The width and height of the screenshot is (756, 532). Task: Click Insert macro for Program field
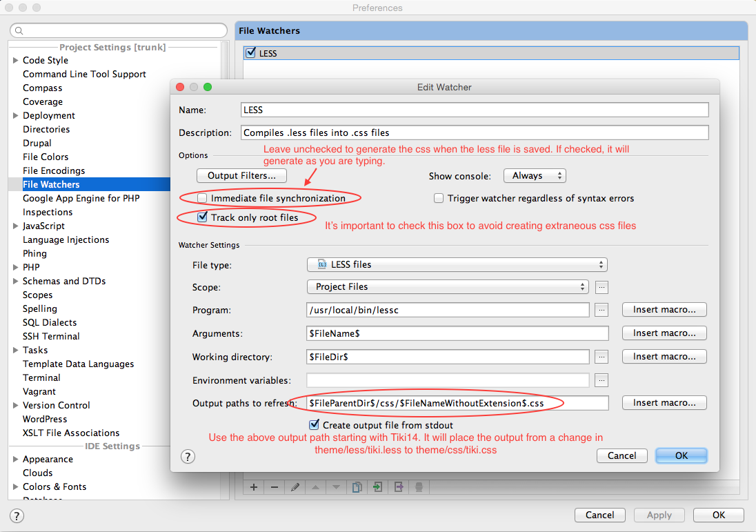[x=664, y=310]
